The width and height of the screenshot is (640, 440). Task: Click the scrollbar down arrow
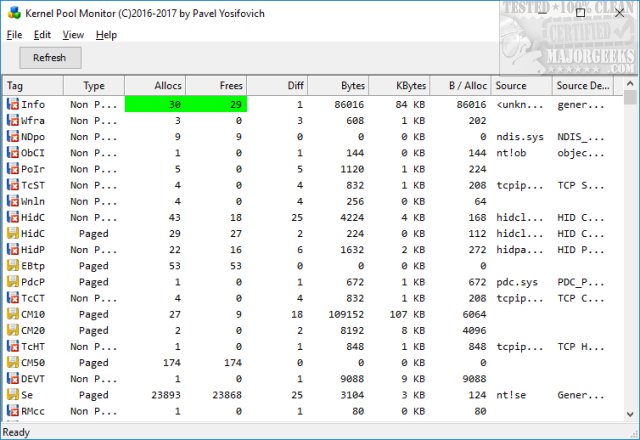click(630, 414)
